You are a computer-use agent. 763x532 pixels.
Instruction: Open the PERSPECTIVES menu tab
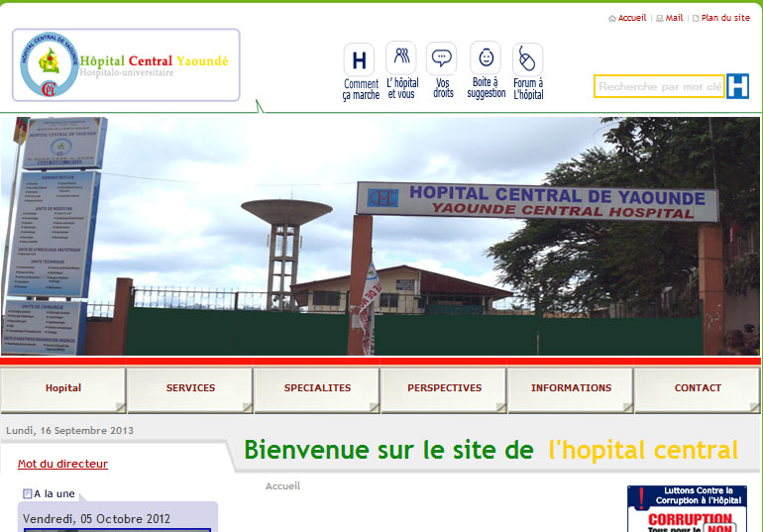point(444,390)
